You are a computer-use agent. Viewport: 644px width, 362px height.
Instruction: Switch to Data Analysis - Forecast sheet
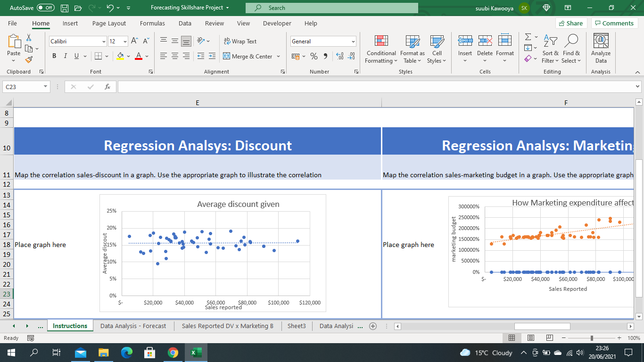(133, 326)
